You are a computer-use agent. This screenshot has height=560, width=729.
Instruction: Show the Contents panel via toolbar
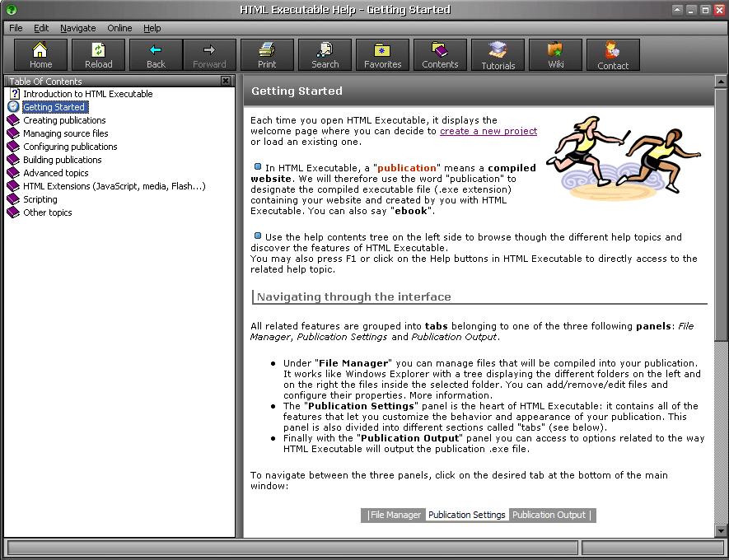pos(440,55)
